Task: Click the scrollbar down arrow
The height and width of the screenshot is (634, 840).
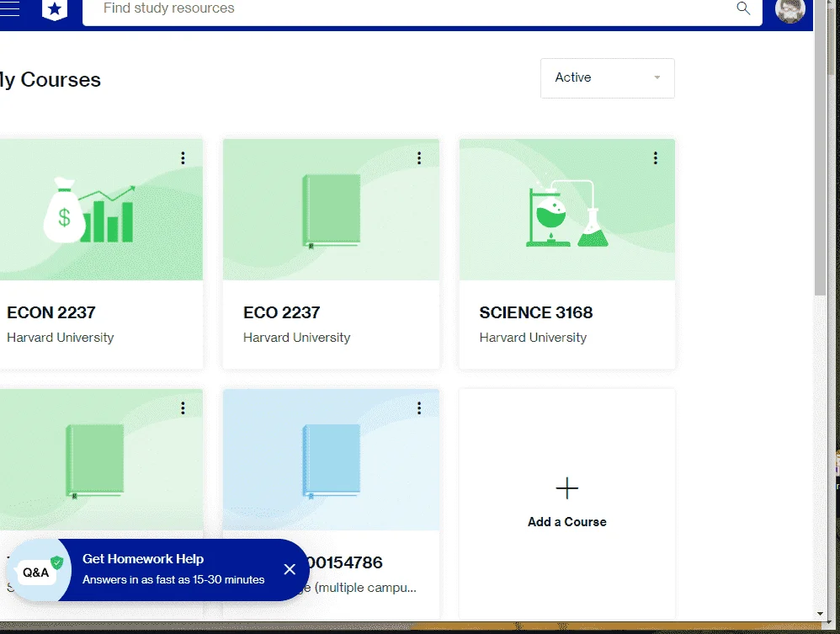Action: pyautogui.click(x=820, y=614)
